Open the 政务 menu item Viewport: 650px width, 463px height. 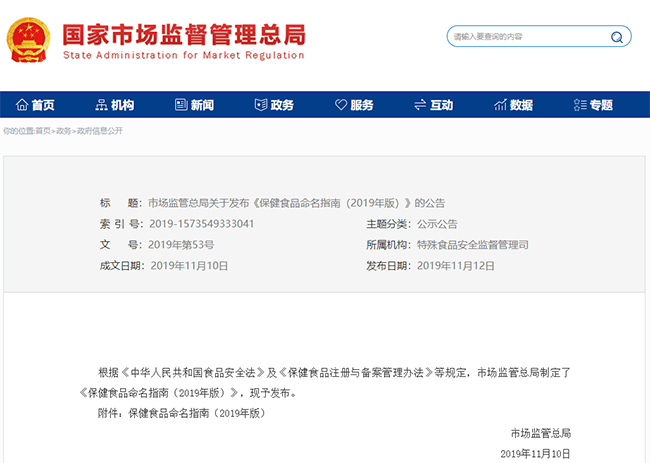(282, 105)
